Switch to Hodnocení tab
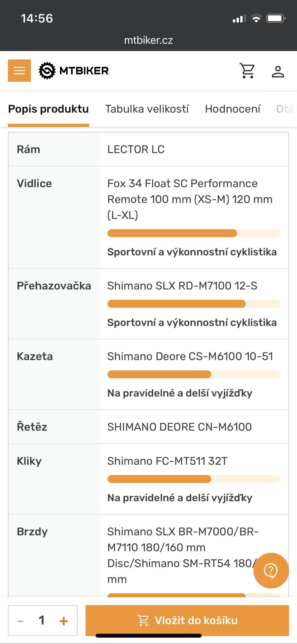The height and width of the screenshot is (644, 297). (233, 109)
